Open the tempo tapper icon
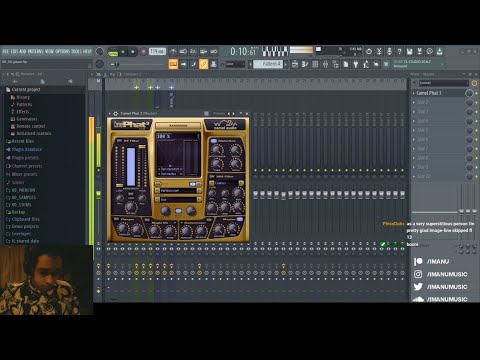This screenshot has width=480, height=360. [x=366, y=64]
